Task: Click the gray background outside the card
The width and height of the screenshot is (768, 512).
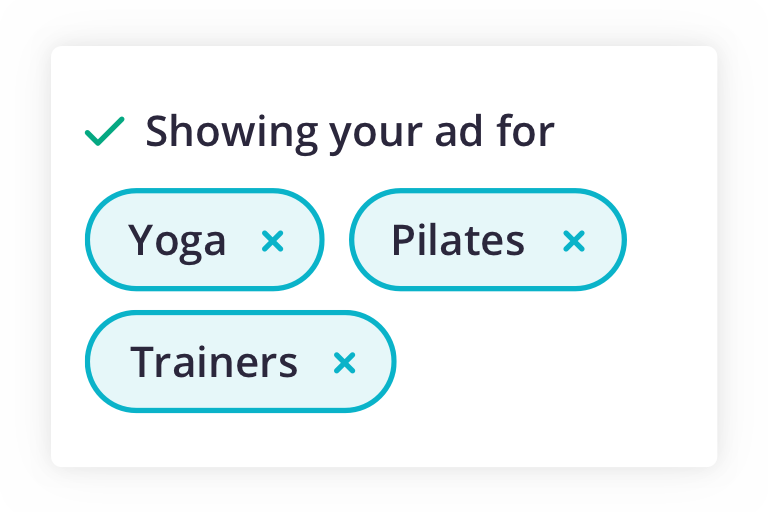Action: pyautogui.click(x=740, y=490)
